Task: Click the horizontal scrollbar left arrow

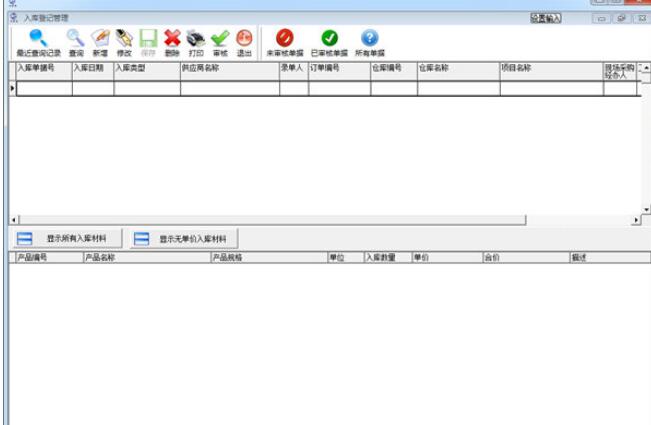Action: point(14,220)
